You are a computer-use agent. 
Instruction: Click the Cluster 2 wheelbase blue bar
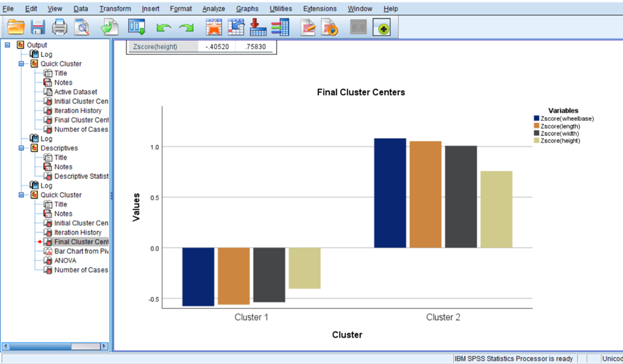(390, 193)
